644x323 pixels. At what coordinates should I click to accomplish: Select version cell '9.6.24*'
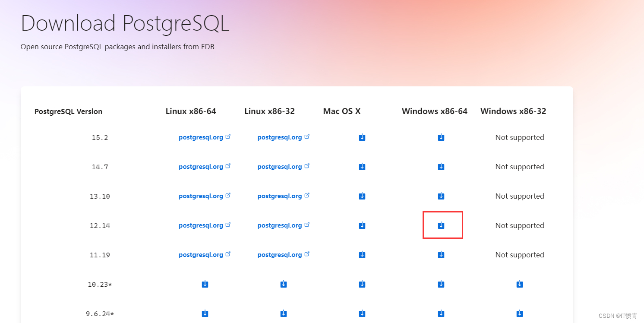[100, 314]
